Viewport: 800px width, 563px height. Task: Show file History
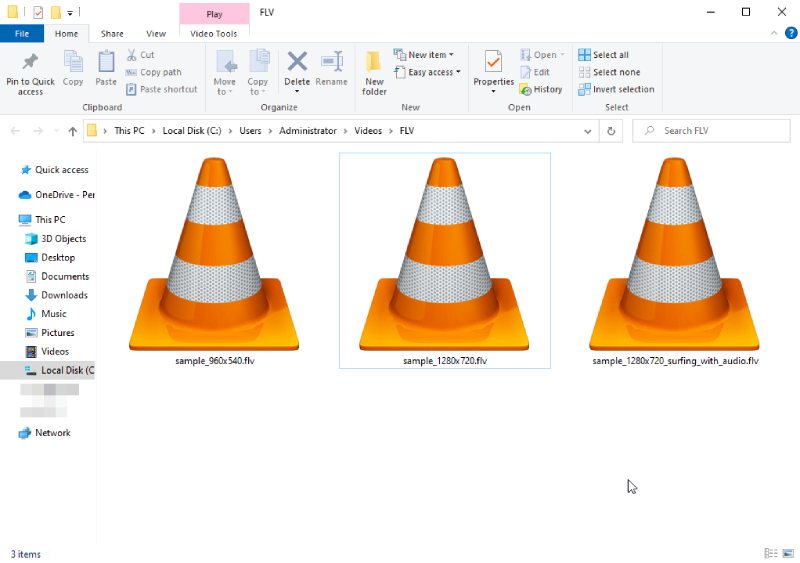pyautogui.click(x=541, y=89)
